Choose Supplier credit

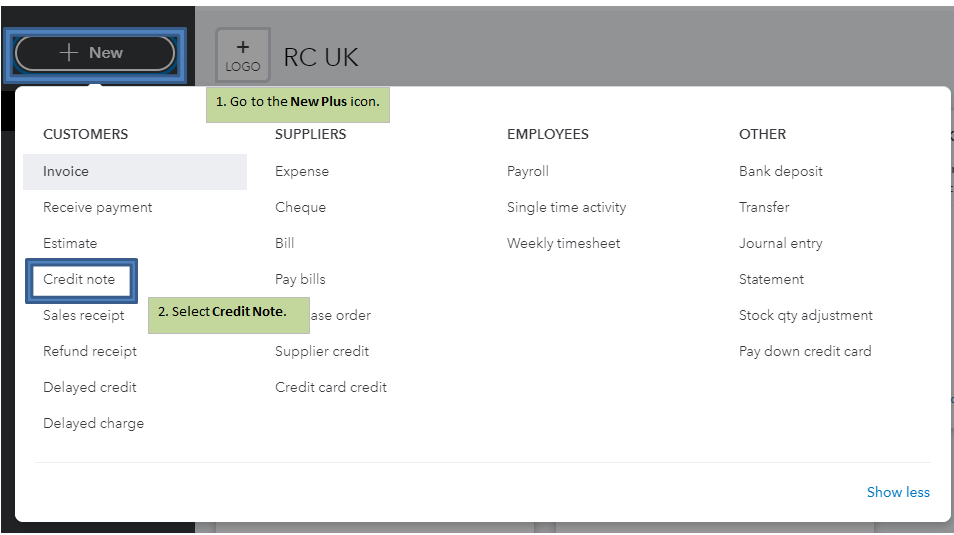point(322,351)
